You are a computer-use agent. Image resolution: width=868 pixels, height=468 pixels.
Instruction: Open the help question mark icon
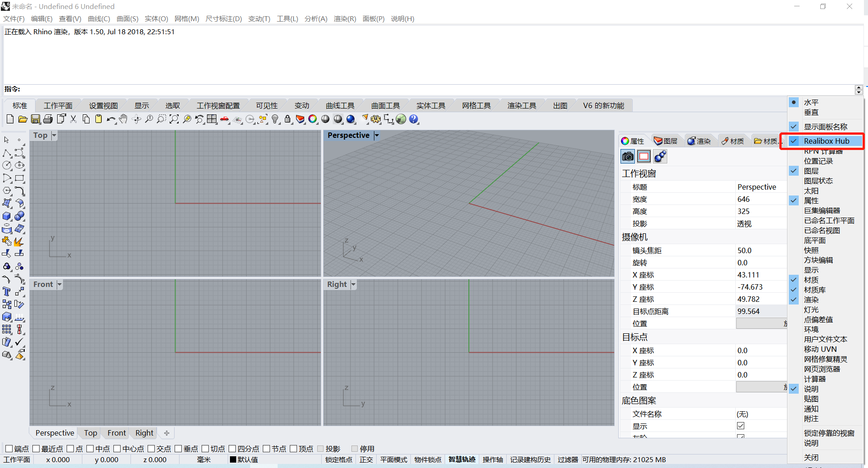[414, 119]
